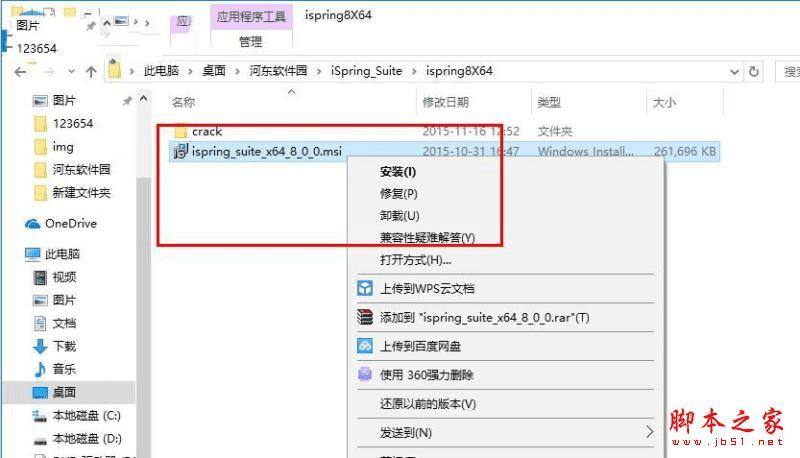Click the 下载 blue arrow icon
Image resolution: width=800 pixels, height=458 pixels.
[40, 347]
